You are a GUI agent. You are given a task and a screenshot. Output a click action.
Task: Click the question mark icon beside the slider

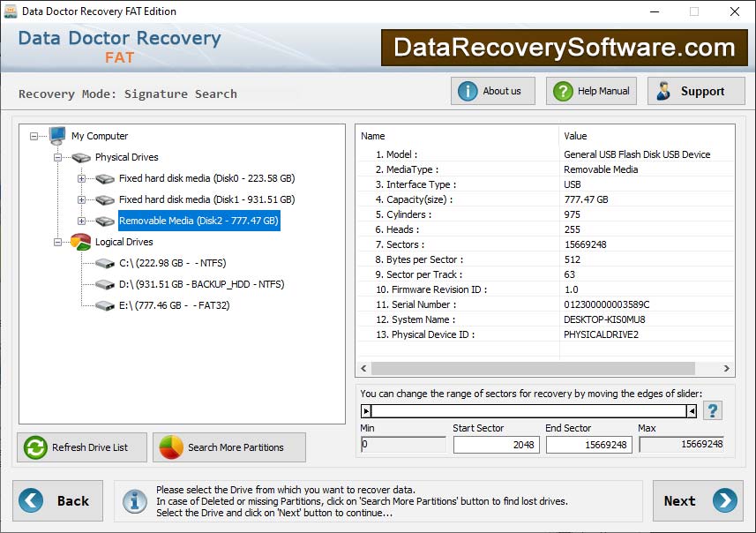coord(713,409)
